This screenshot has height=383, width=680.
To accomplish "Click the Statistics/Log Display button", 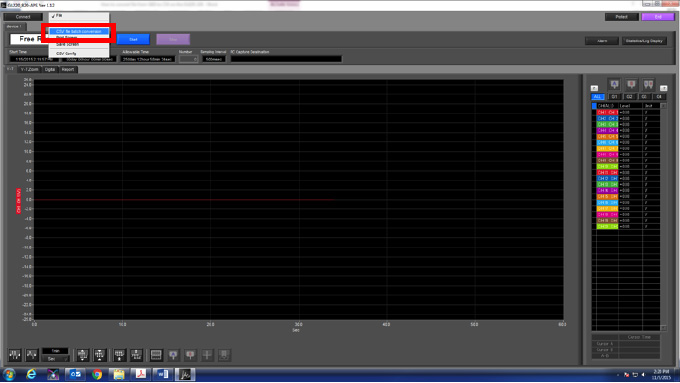I will (644, 41).
